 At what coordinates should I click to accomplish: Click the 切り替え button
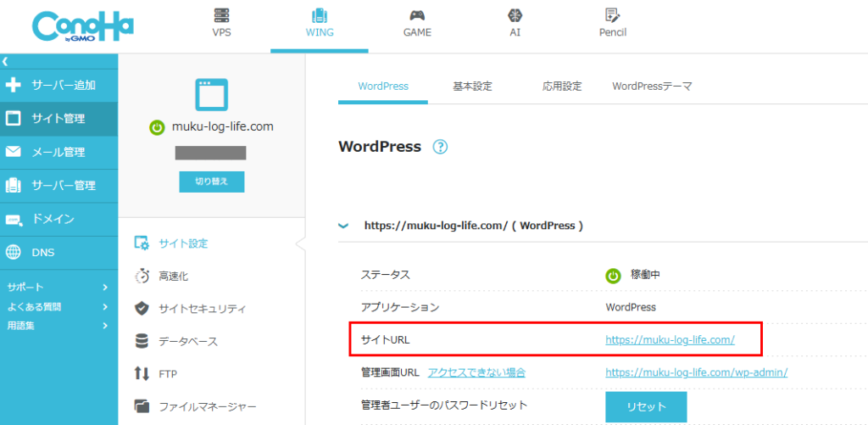(211, 182)
